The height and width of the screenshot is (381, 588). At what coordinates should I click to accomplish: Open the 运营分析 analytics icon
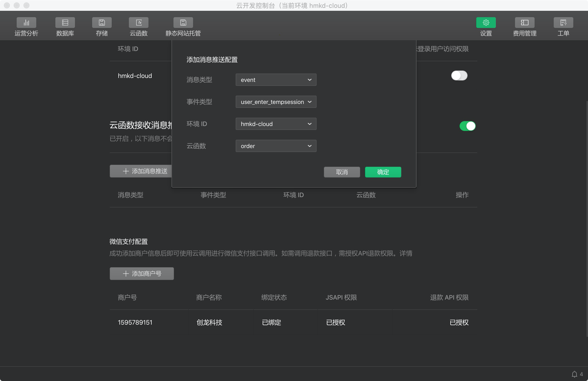[x=26, y=23]
